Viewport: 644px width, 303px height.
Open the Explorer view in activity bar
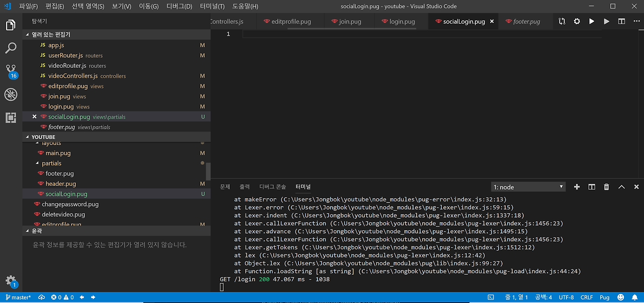click(x=11, y=25)
